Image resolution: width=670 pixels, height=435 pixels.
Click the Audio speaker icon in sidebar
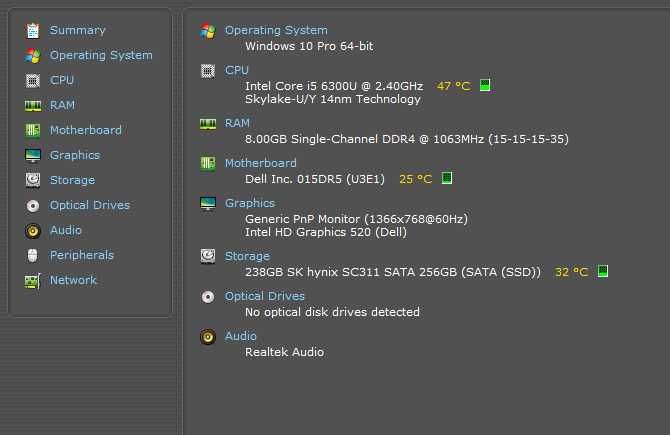pyautogui.click(x=33, y=230)
